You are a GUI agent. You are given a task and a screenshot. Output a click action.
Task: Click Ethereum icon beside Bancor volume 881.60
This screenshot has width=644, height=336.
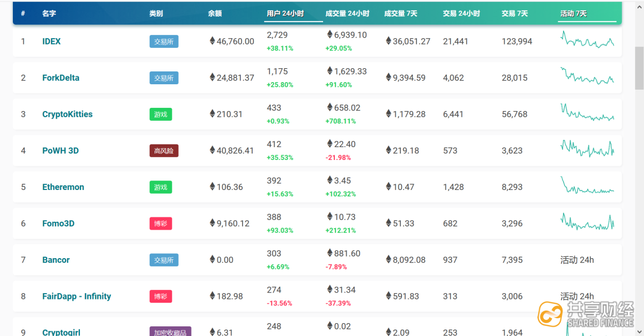coord(330,253)
